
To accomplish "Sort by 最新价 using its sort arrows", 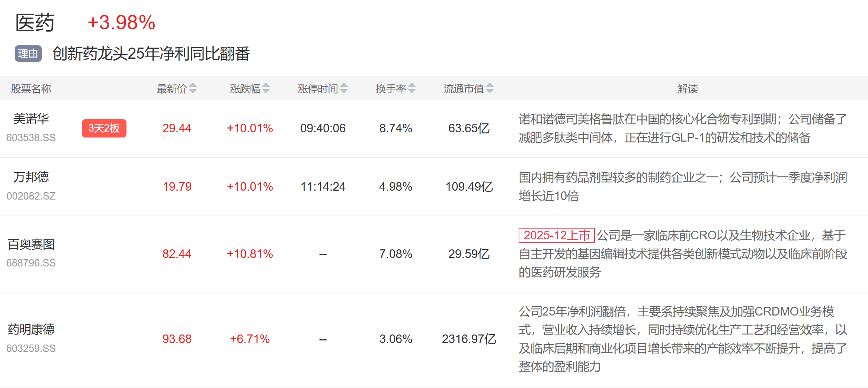I will 193,88.
